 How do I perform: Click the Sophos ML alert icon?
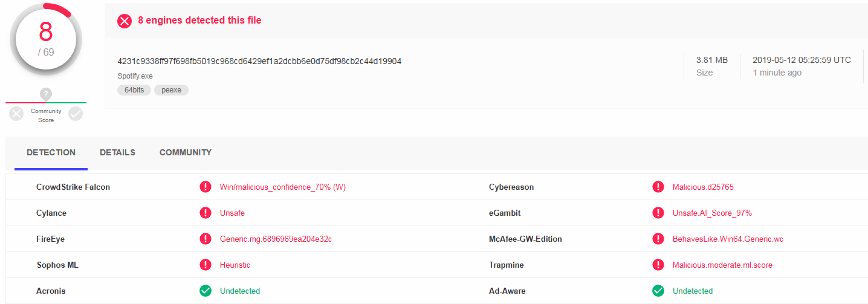coord(206,265)
